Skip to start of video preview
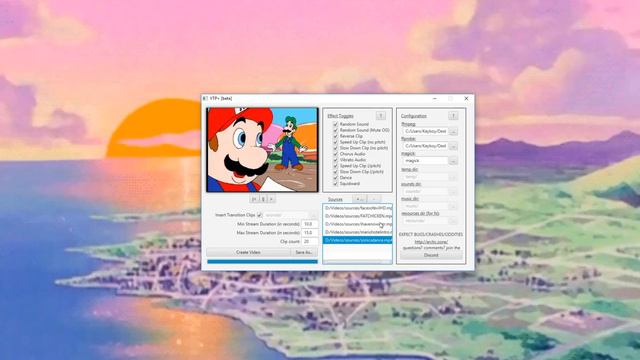 254,199
